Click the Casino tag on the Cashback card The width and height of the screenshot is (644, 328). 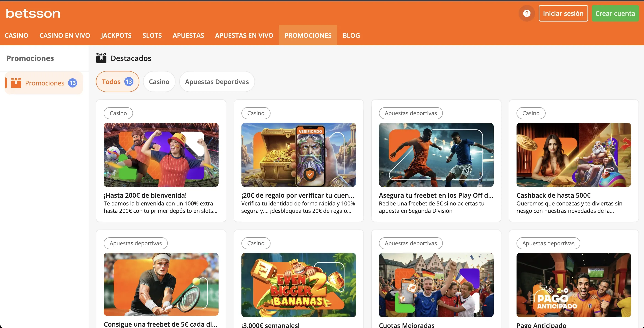click(531, 113)
